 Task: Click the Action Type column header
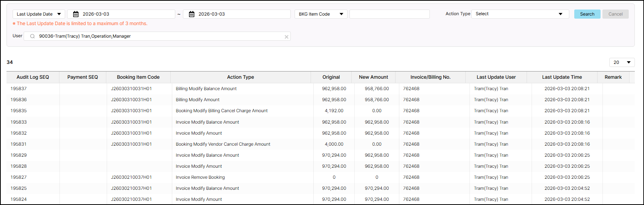240,77
